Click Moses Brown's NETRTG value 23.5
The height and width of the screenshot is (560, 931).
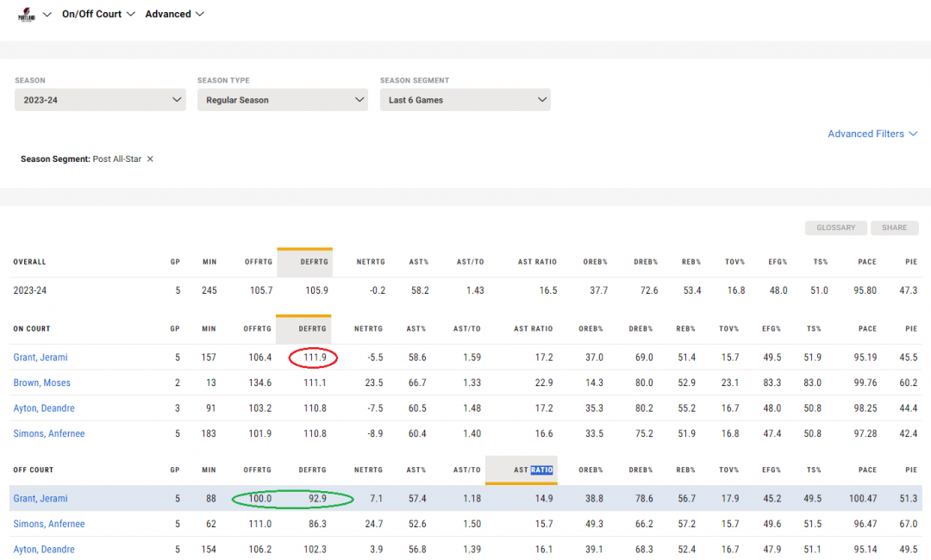click(373, 383)
